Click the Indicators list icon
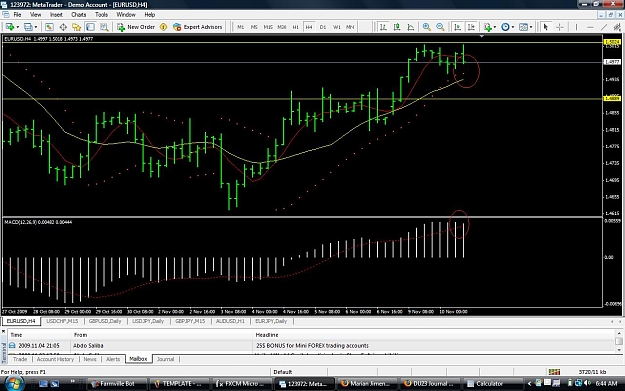 [x=487, y=27]
